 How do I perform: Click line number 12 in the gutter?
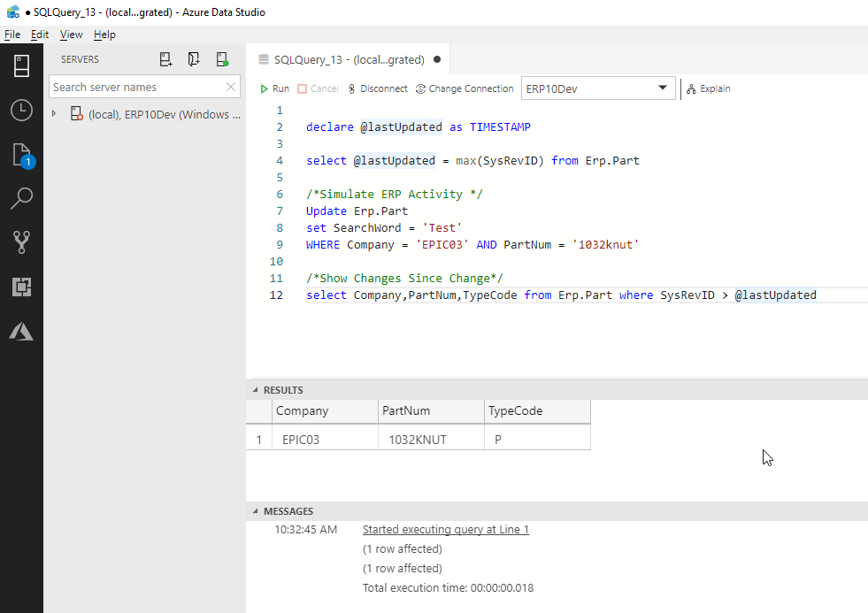coord(276,295)
